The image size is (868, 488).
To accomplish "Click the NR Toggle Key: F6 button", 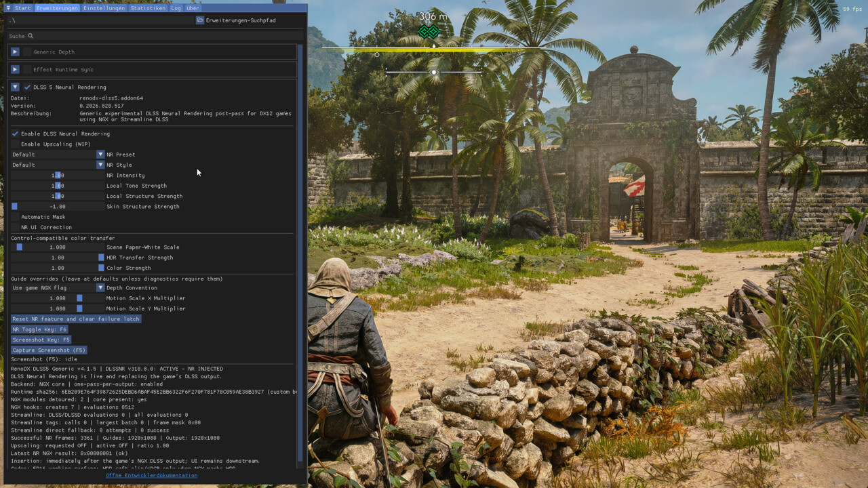I will (39, 329).
